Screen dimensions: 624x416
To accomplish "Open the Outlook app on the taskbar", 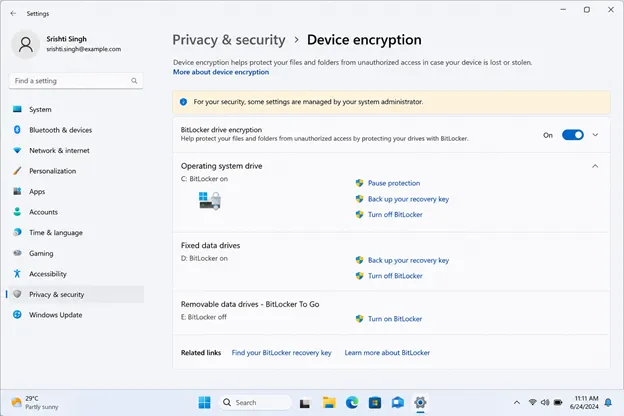I will click(x=398, y=402).
